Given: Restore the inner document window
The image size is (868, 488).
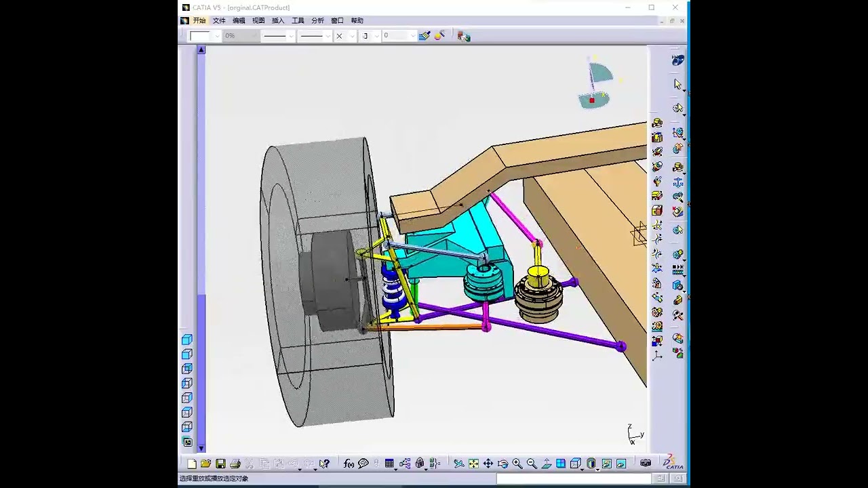Looking at the screenshot, I should coord(673,21).
